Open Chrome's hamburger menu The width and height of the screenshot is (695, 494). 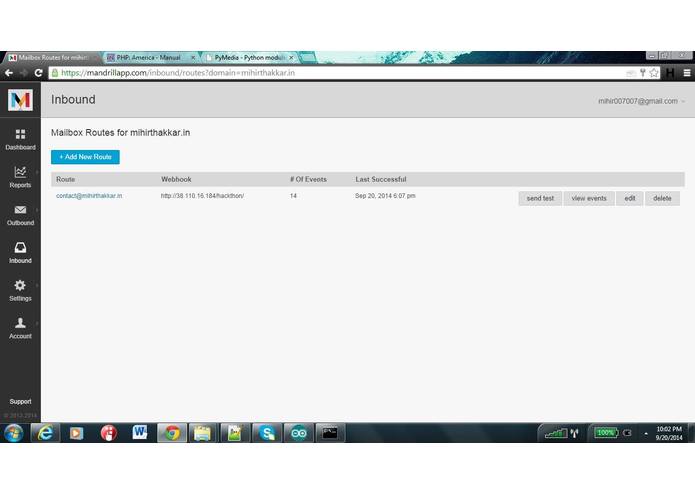(x=687, y=73)
